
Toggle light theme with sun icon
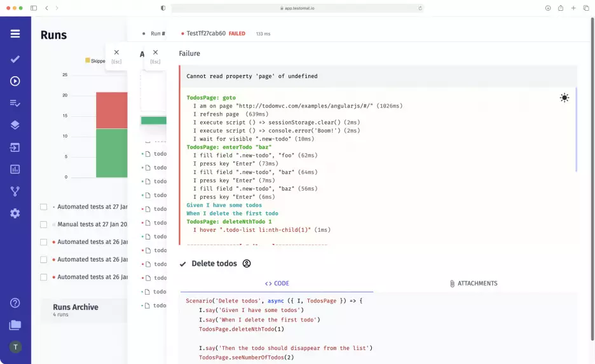[x=564, y=98]
